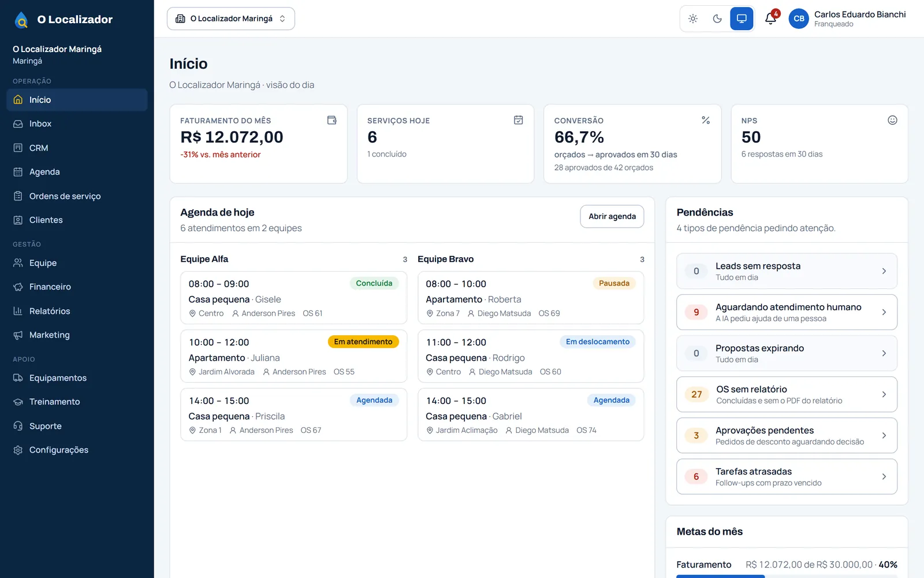This screenshot has height=578, width=924.
Task: Expand Aguardando atendimento humano chevron
Action: point(884,312)
